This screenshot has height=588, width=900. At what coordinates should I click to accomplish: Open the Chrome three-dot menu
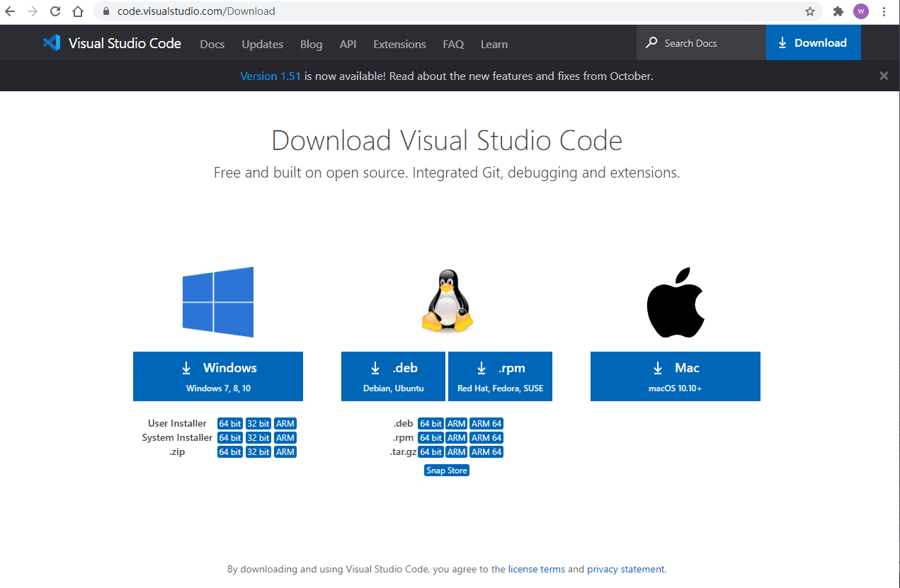pos(884,11)
